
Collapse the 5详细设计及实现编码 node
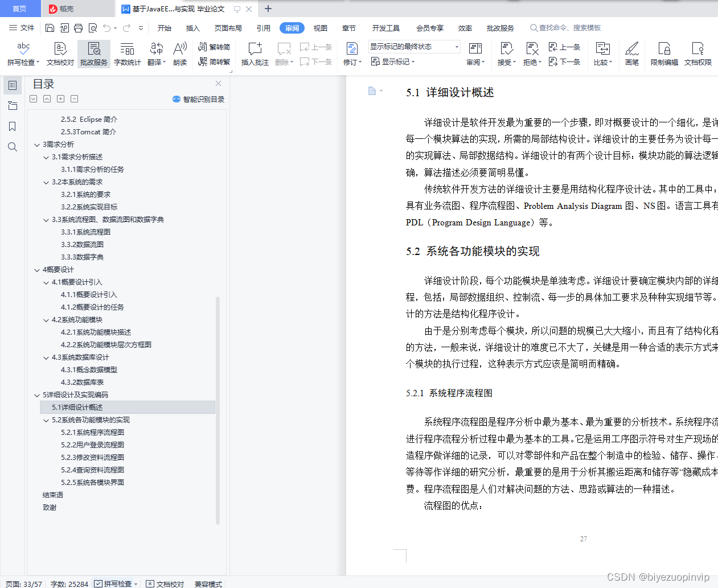[37, 395]
